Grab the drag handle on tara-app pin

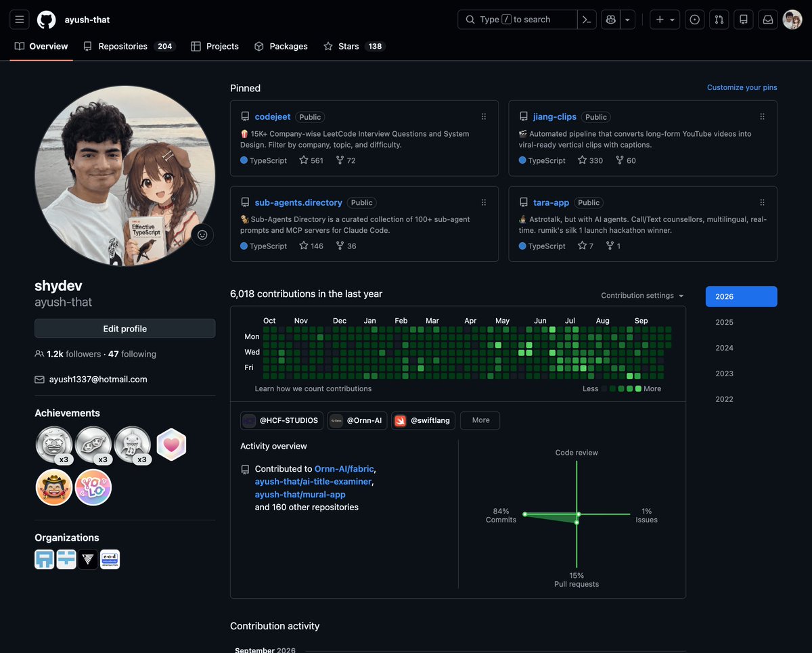tap(763, 202)
